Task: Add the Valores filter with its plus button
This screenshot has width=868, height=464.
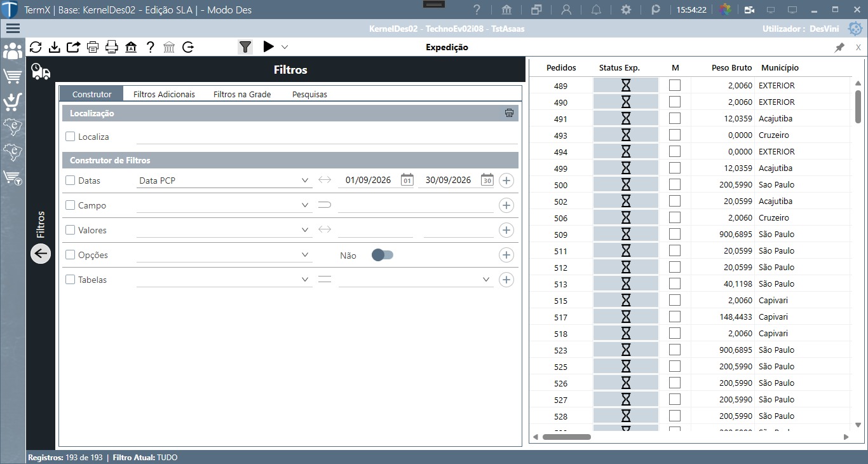Action: click(506, 230)
